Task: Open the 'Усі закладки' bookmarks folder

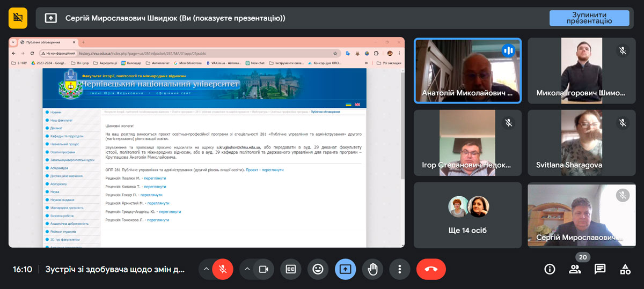Action: coord(389,63)
